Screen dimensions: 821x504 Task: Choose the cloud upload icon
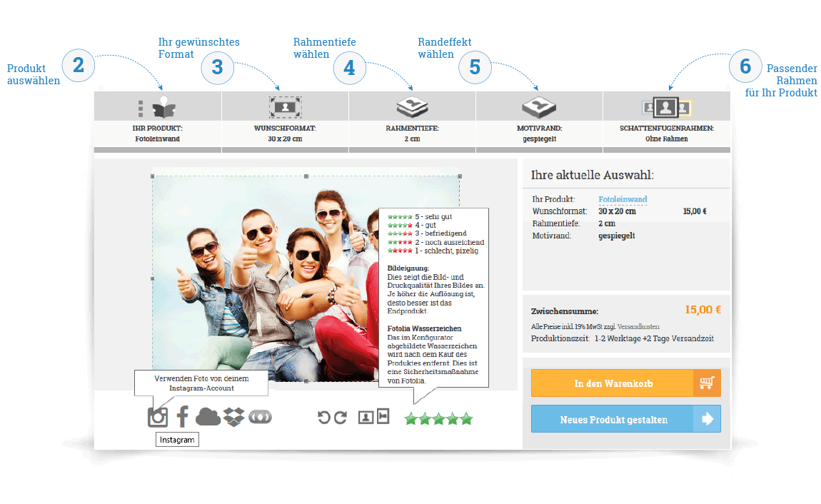[208, 417]
